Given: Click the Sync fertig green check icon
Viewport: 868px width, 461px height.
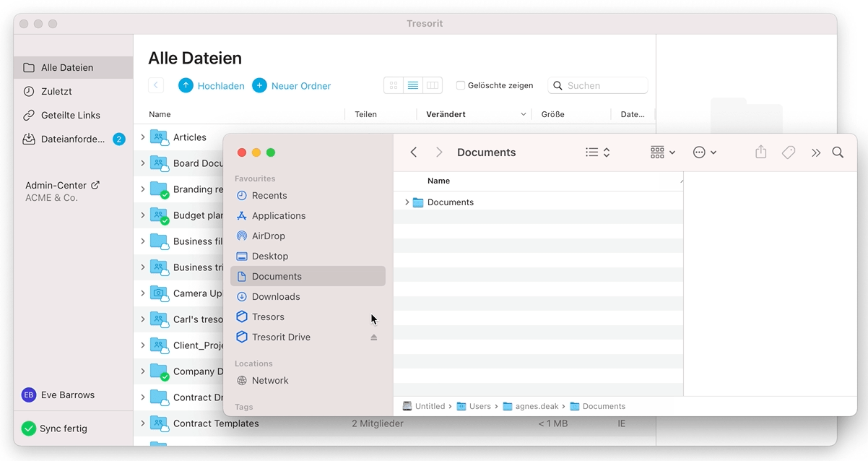Looking at the screenshot, I should click(x=28, y=428).
